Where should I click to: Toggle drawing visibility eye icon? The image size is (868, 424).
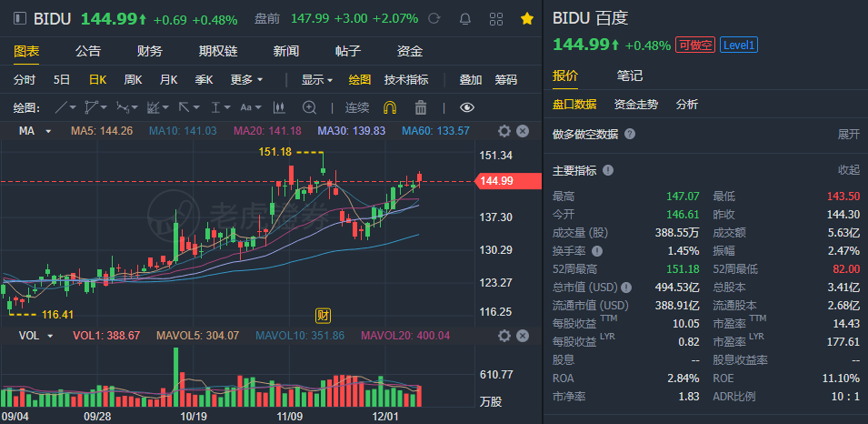(467, 107)
